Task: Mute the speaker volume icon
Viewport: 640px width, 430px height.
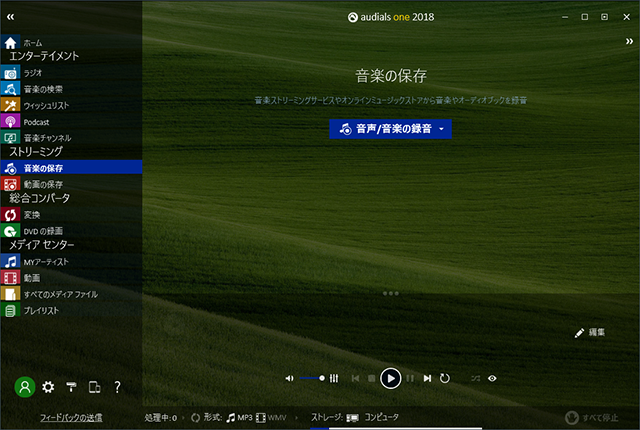Action: [289, 378]
